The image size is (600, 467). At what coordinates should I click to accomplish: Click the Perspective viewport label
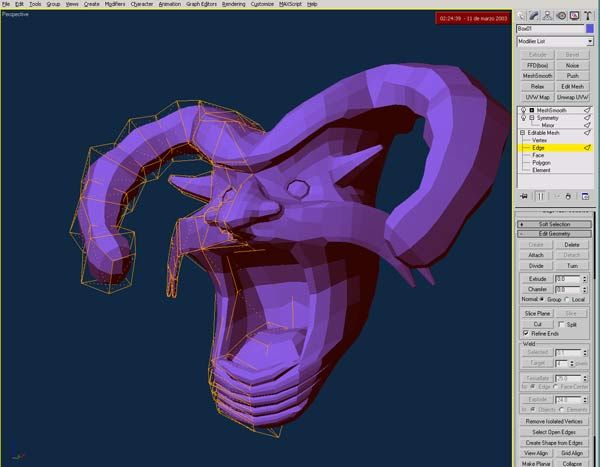(x=15, y=14)
